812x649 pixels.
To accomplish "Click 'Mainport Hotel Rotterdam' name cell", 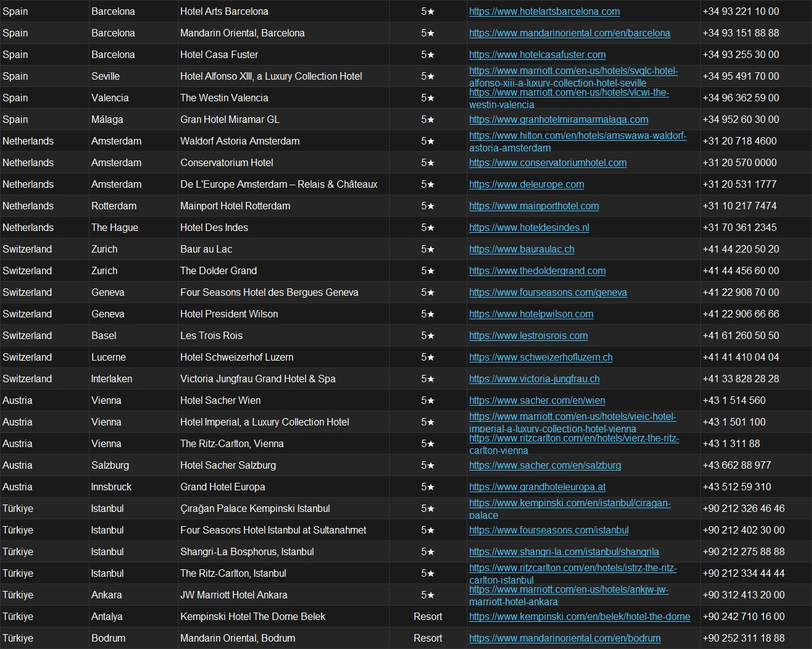I will 283,206.
